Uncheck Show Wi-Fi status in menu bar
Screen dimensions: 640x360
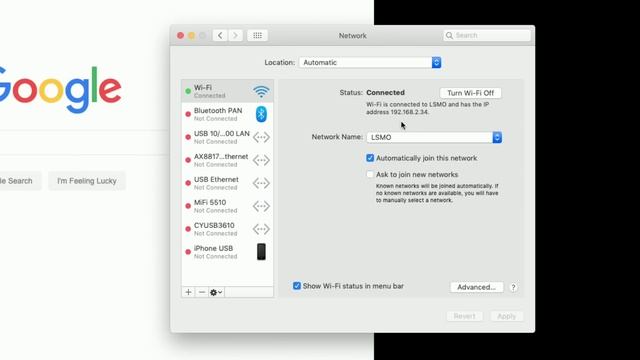click(297, 286)
